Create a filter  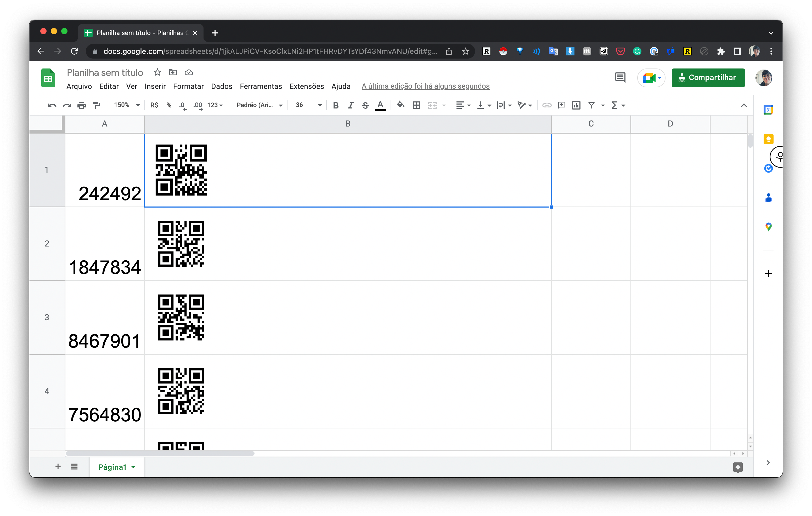(591, 105)
